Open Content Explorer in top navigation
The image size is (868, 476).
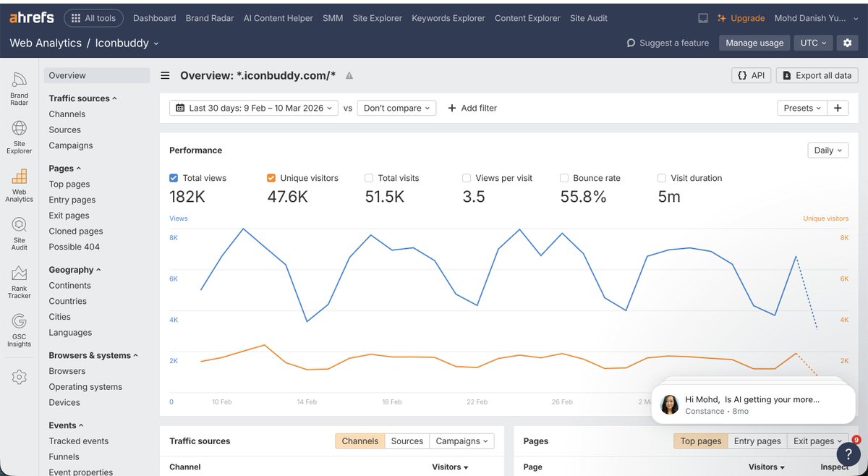coord(527,18)
